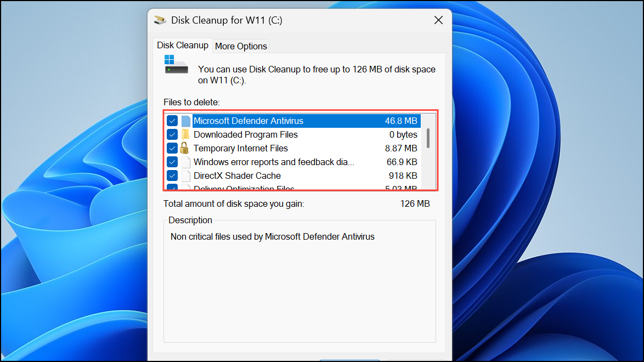
Task: Select the DirectX Shader Cache row
Action: tap(293, 176)
